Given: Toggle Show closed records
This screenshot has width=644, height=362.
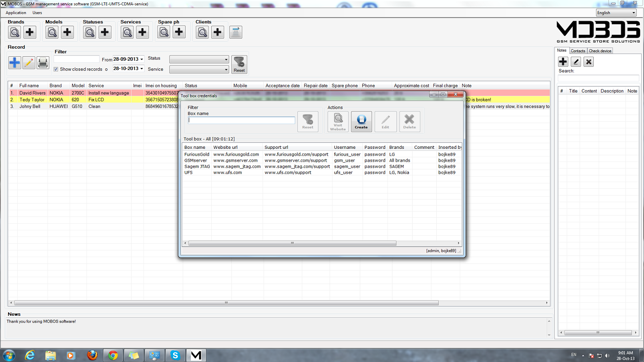Looking at the screenshot, I should [x=56, y=69].
